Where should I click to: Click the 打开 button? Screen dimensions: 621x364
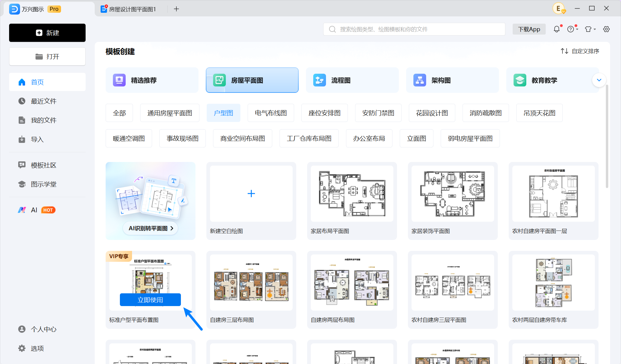click(x=47, y=56)
